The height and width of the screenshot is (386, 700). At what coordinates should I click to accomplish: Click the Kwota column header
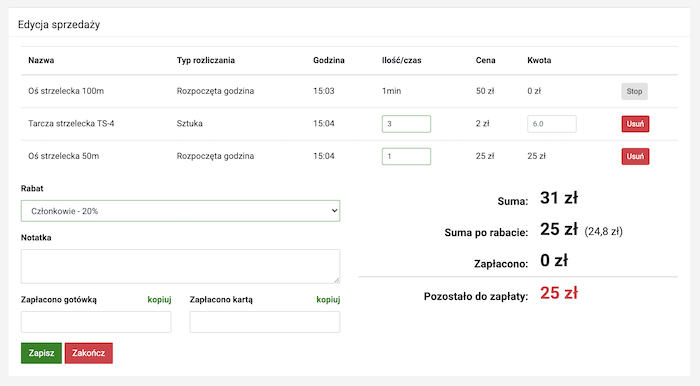[x=539, y=60]
